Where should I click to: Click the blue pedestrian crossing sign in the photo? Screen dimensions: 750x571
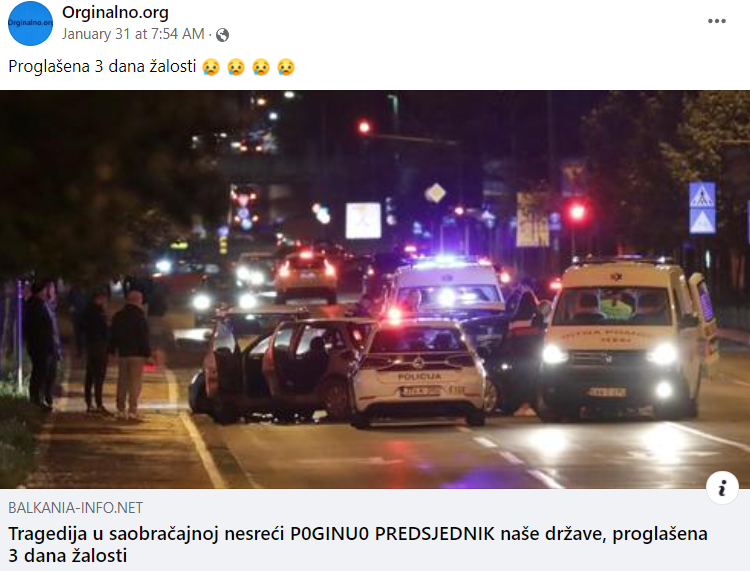(702, 208)
